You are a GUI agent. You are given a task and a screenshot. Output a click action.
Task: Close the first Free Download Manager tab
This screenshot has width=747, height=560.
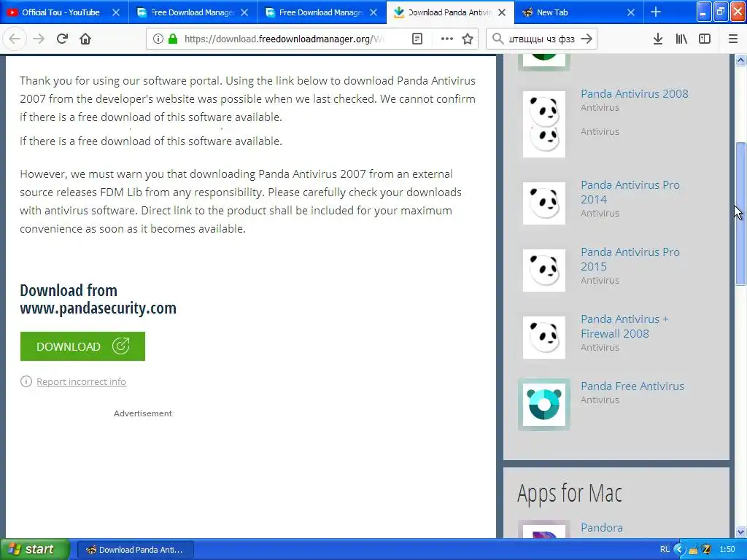244,13
